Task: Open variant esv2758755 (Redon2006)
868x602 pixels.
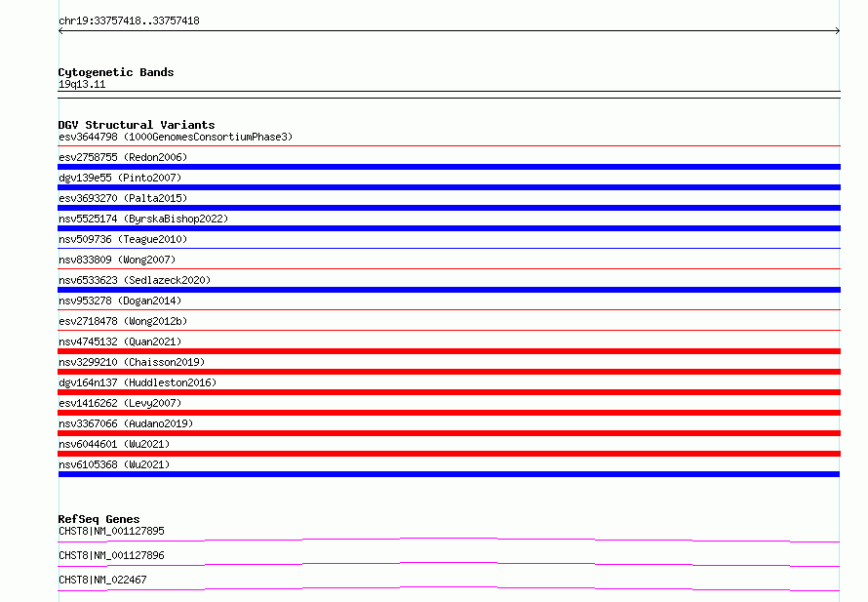Action: click(x=123, y=157)
